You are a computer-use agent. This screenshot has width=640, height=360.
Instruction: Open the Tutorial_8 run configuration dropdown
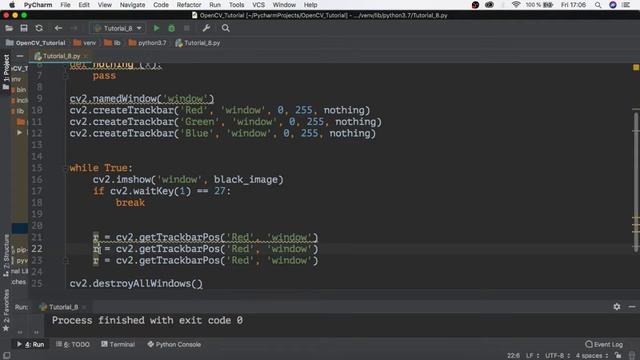[x=118, y=28]
